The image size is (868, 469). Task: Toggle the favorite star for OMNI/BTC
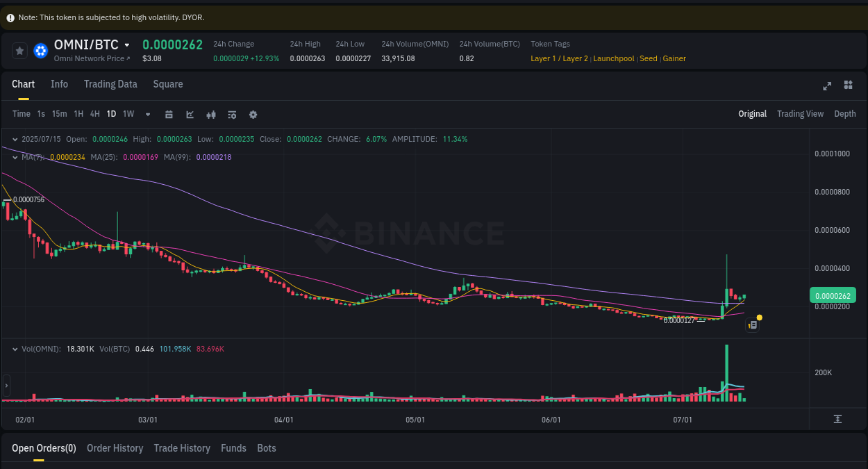point(19,50)
